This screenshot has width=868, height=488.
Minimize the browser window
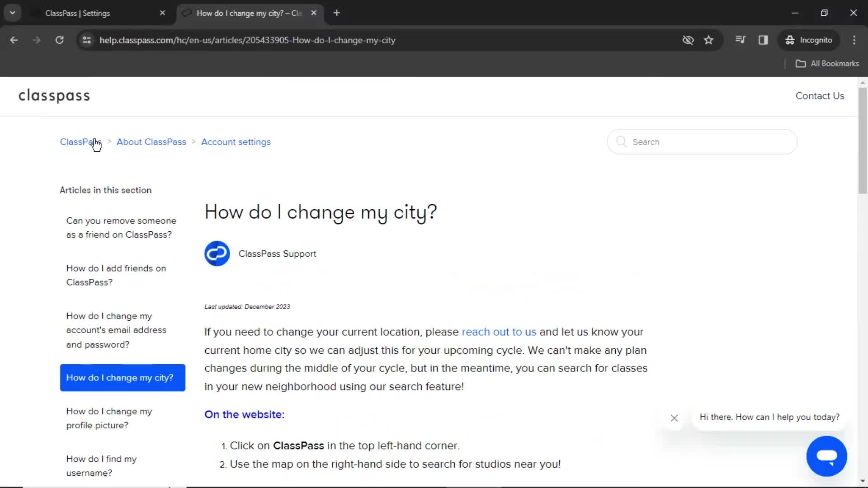point(795,13)
